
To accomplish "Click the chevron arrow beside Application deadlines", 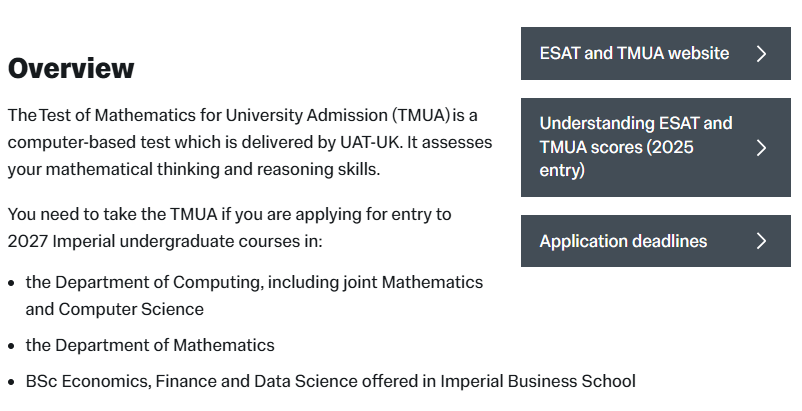I will coord(762,241).
